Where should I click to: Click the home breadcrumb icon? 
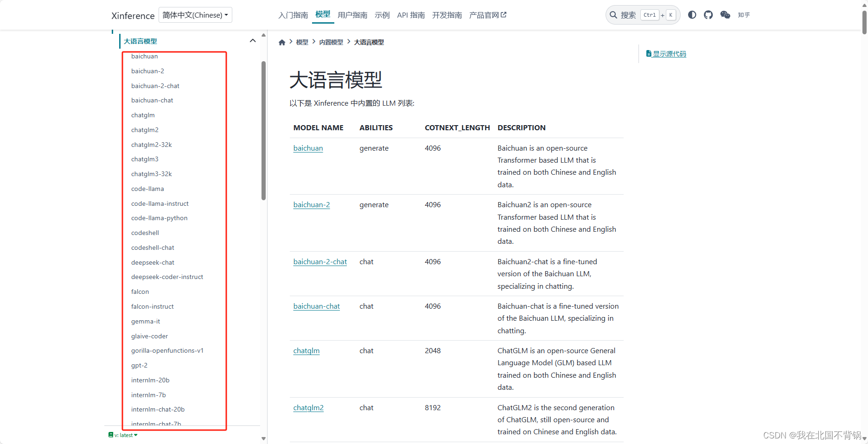coord(282,42)
